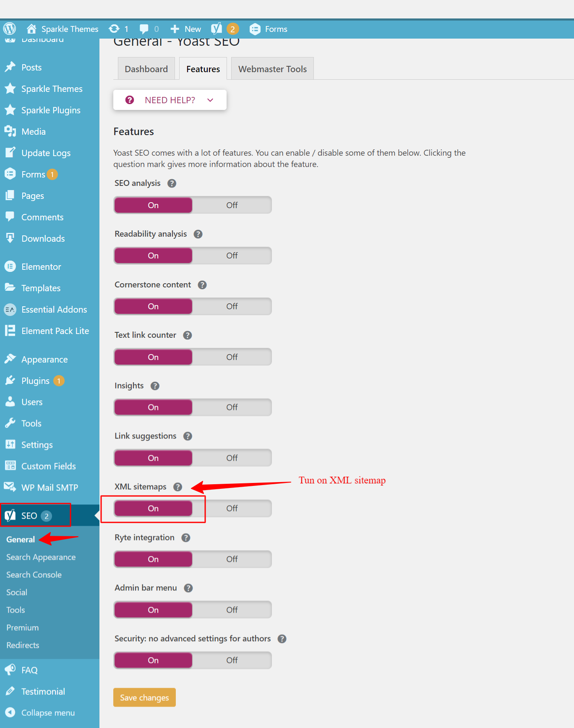Turn Admin bar menu Off

(x=232, y=610)
